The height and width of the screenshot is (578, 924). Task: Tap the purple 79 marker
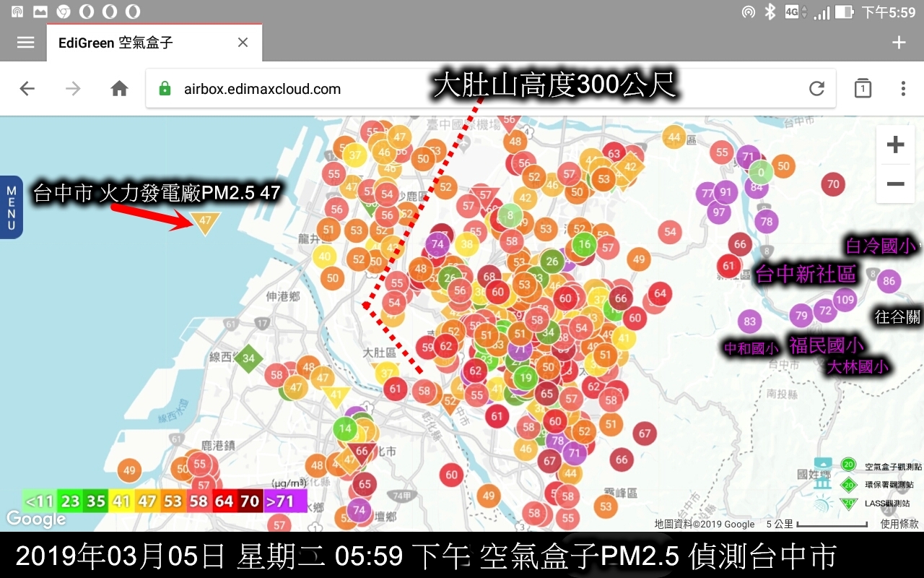801,315
